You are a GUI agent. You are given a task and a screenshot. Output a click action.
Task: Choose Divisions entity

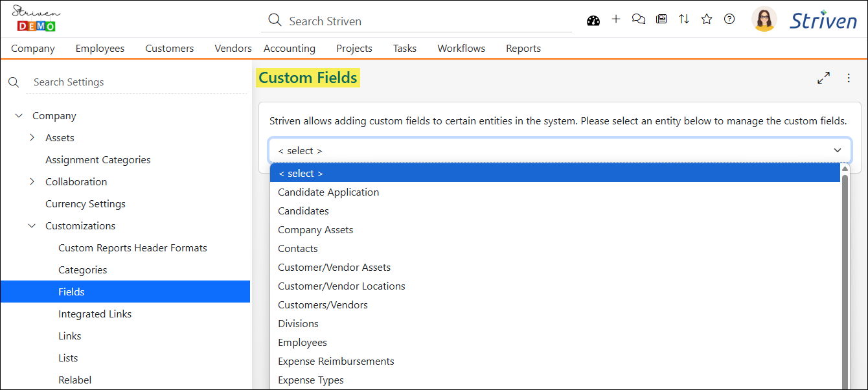(x=555, y=324)
